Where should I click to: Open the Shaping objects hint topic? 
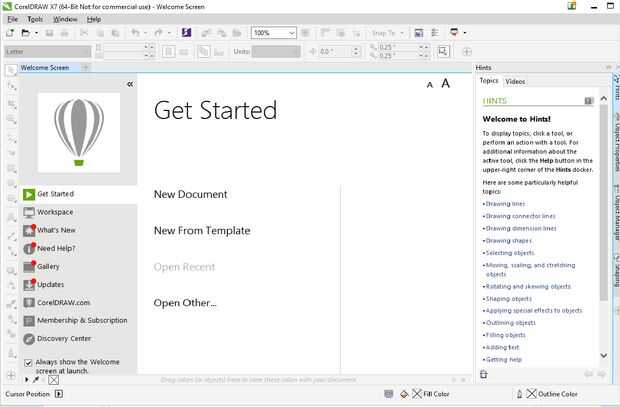(x=508, y=299)
